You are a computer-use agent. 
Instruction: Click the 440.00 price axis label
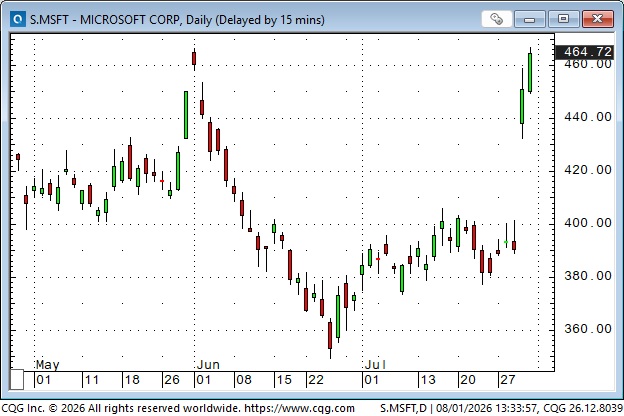point(588,117)
